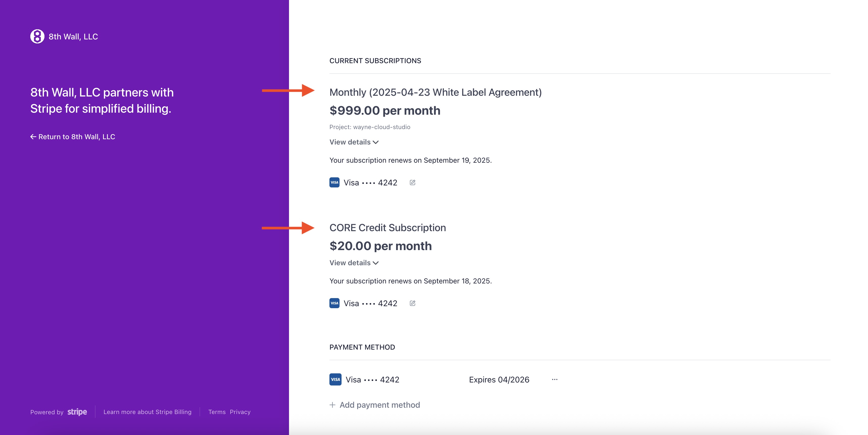Click Visa icon under White Label subscription
Screen dimensions: 868x435
(334, 183)
